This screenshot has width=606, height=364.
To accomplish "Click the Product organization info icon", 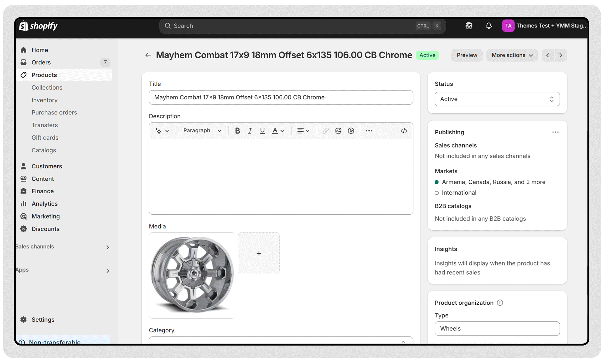I will tap(500, 302).
